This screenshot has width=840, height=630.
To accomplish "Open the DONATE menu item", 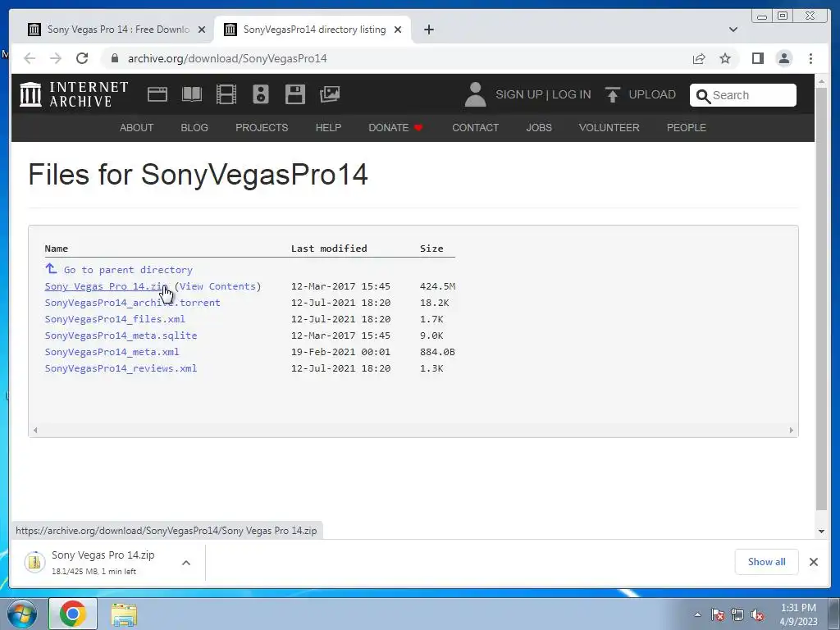I will tap(395, 127).
